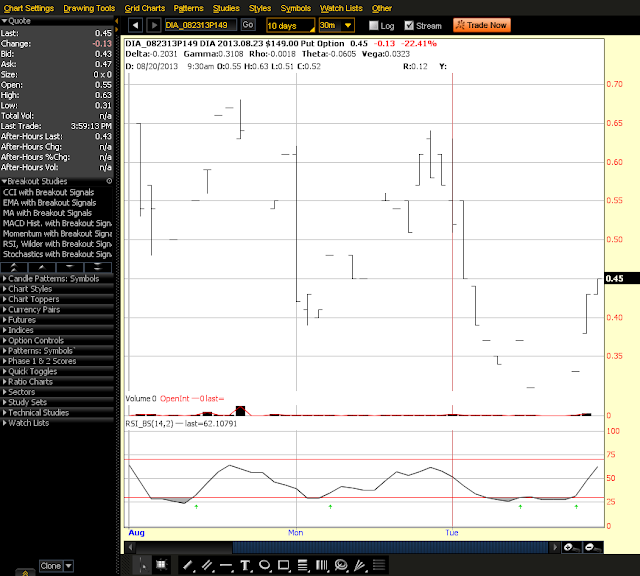Select the Text annotation tool
Viewport: 640px width, 576px height.
pos(245,565)
